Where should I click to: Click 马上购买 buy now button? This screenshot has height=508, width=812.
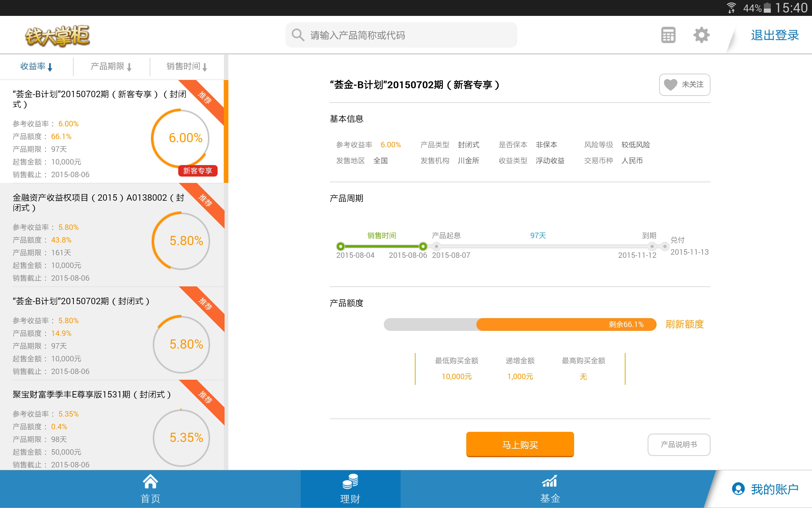(x=520, y=444)
